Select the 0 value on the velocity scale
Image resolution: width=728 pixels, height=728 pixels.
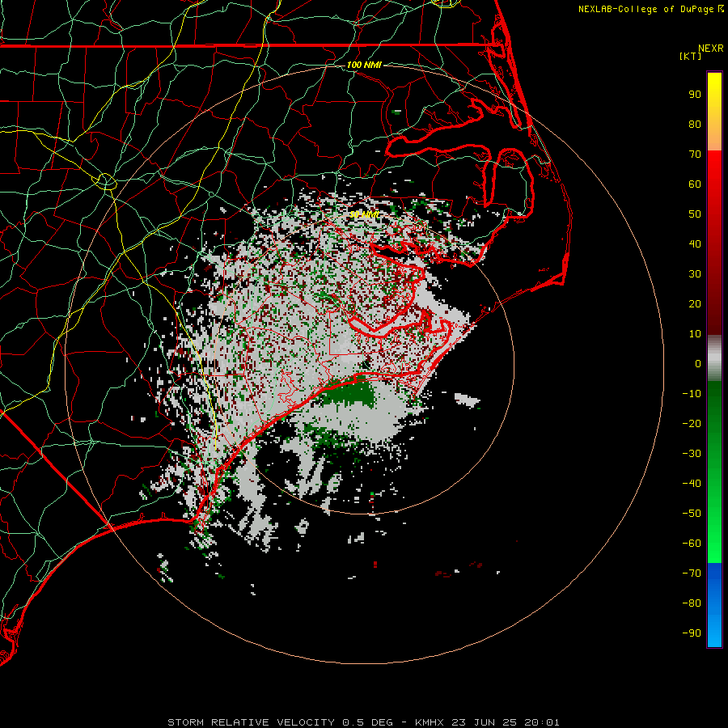[x=698, y=363]
